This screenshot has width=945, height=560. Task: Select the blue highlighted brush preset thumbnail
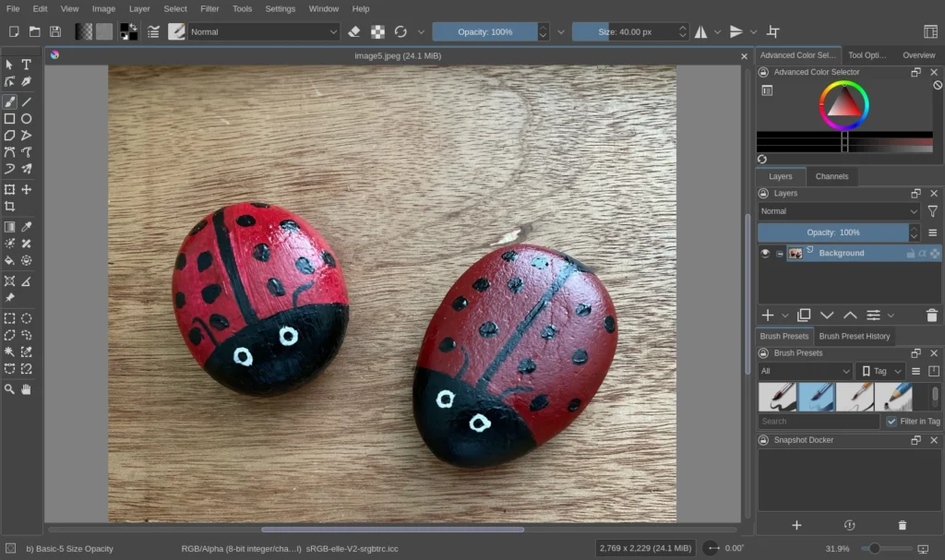(816, 398)
